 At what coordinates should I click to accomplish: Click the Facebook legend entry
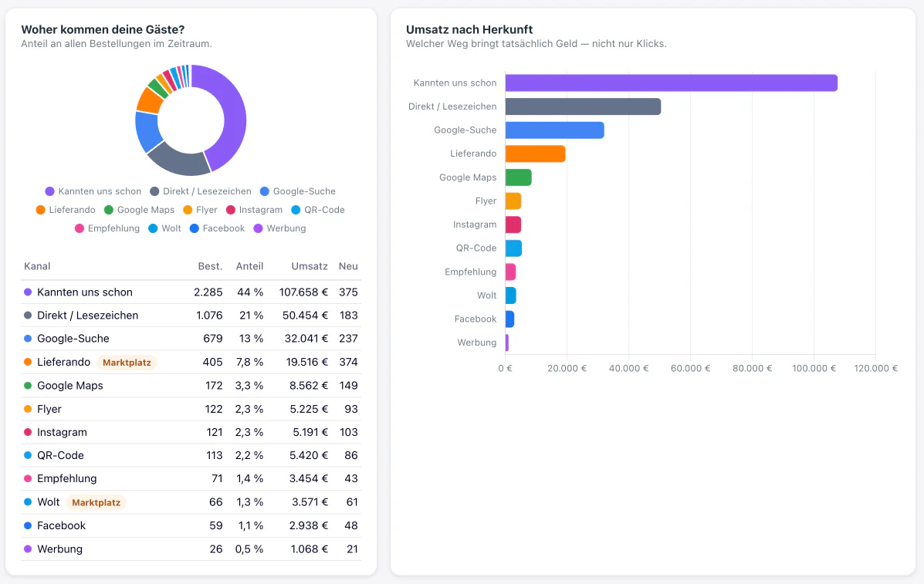pos(217,228)
